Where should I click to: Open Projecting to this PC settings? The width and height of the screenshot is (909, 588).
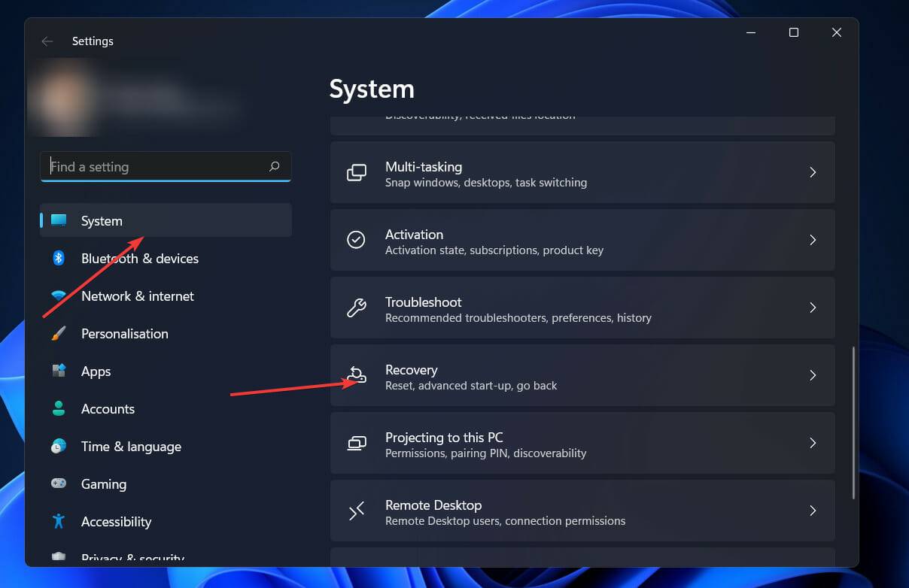click(x=582, y=443)
